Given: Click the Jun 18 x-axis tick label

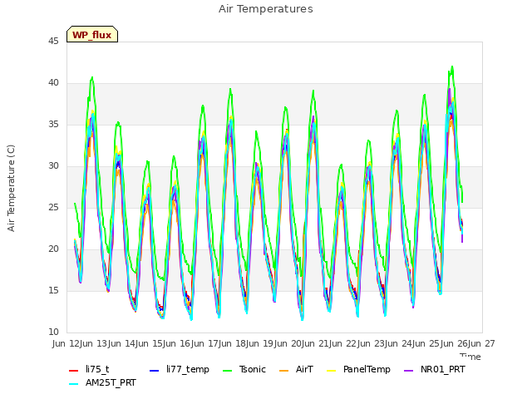Looking at the screenshot, I should tap(247, 343).
